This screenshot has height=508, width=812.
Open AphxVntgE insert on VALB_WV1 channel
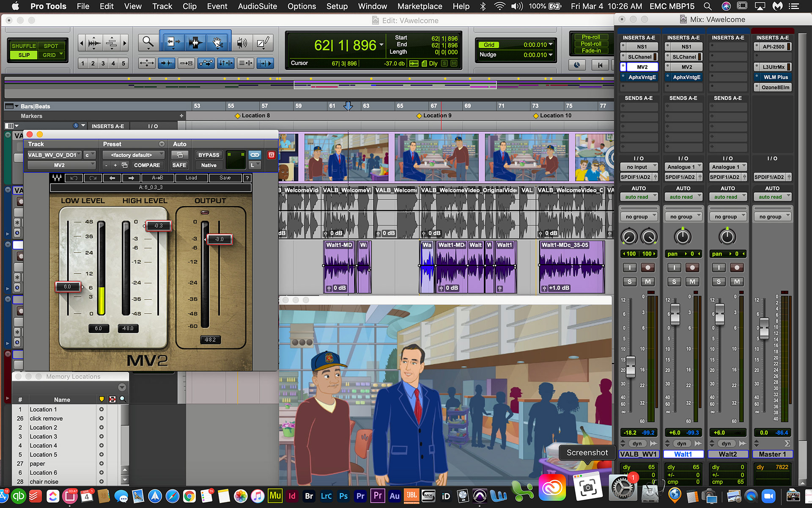click(642, 77)
